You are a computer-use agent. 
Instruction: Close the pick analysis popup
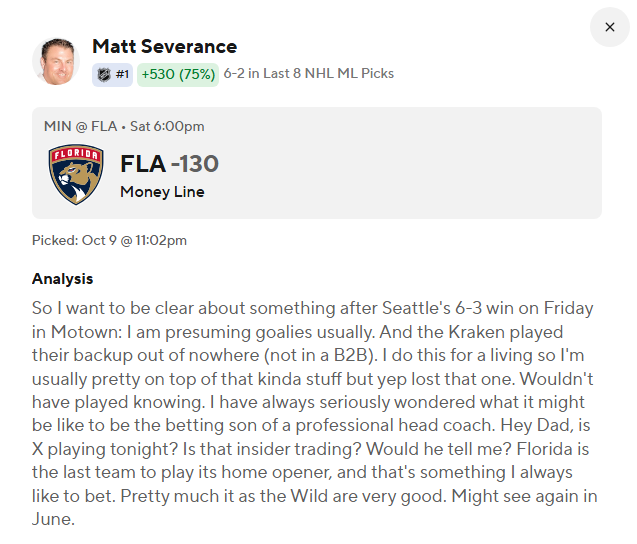click(609, 27)
